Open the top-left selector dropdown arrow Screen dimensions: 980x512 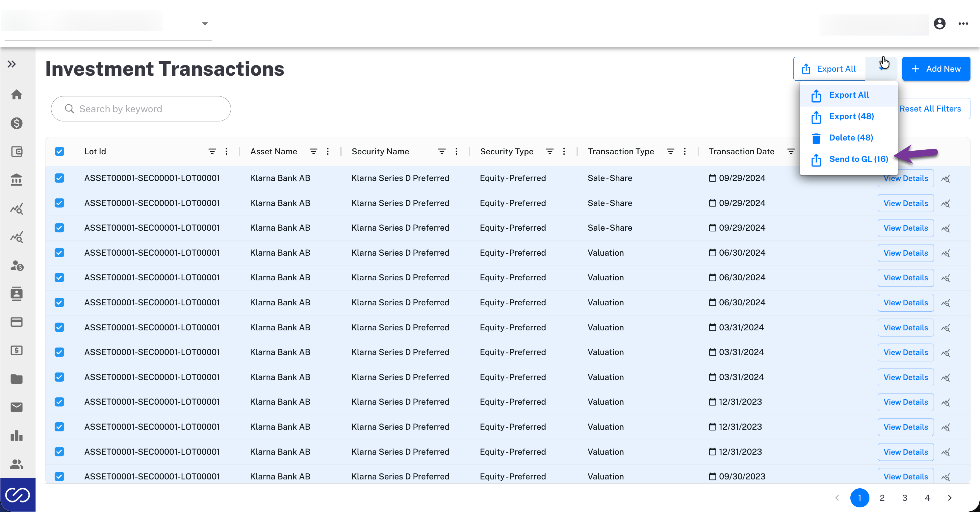(205, 24)
